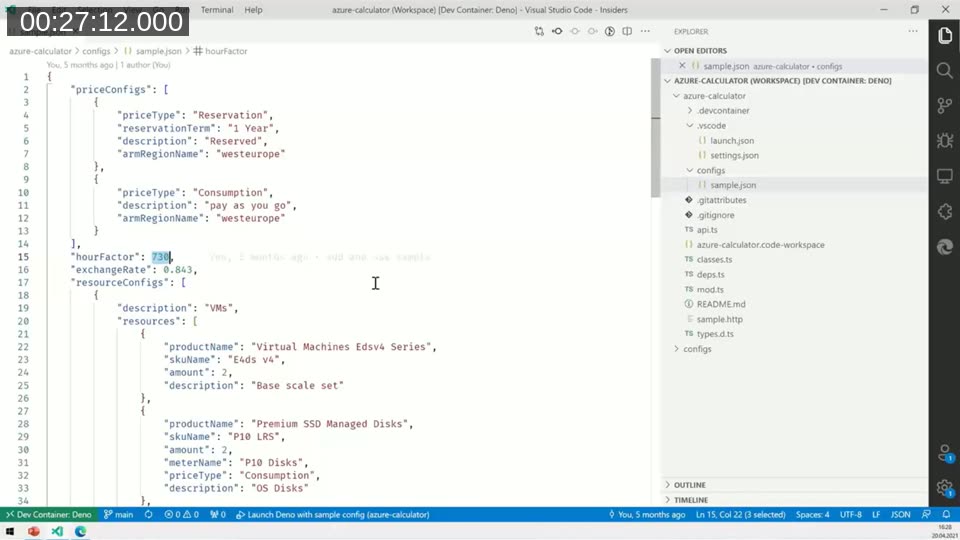This screenshot has width=960, height=540.
Task: Click Launch Deno with sample config status item
Action: 332,515
